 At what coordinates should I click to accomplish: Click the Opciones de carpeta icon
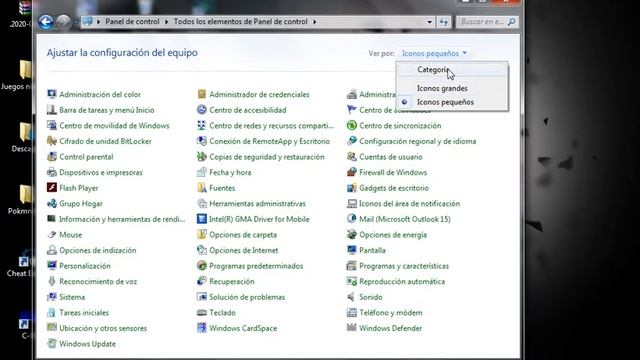coord(202,235)
